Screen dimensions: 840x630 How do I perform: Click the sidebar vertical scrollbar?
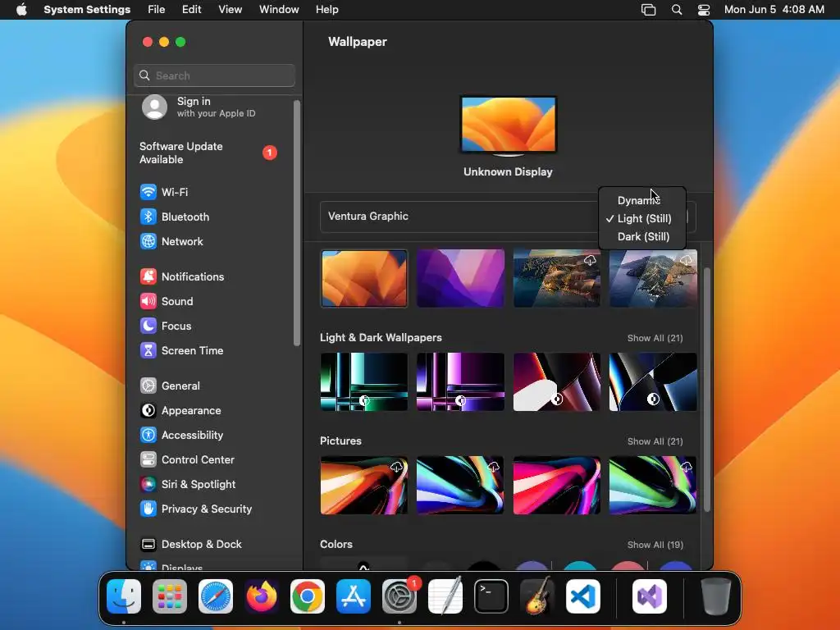pos(297,223)
